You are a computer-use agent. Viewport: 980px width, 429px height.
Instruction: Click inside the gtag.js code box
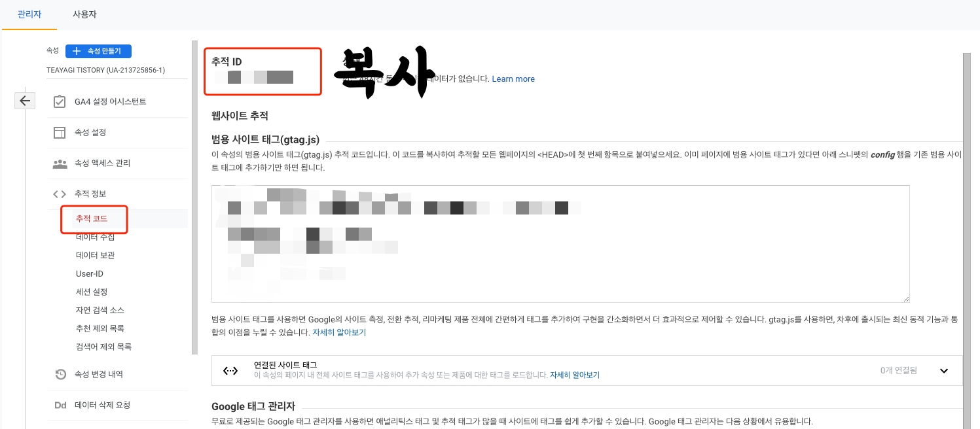(x=560, y=242)
